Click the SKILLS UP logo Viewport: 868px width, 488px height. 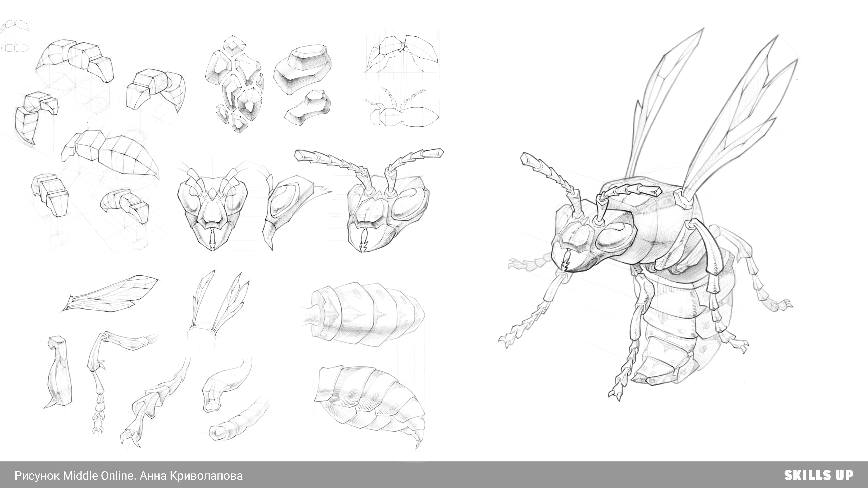tap(818, 475)
